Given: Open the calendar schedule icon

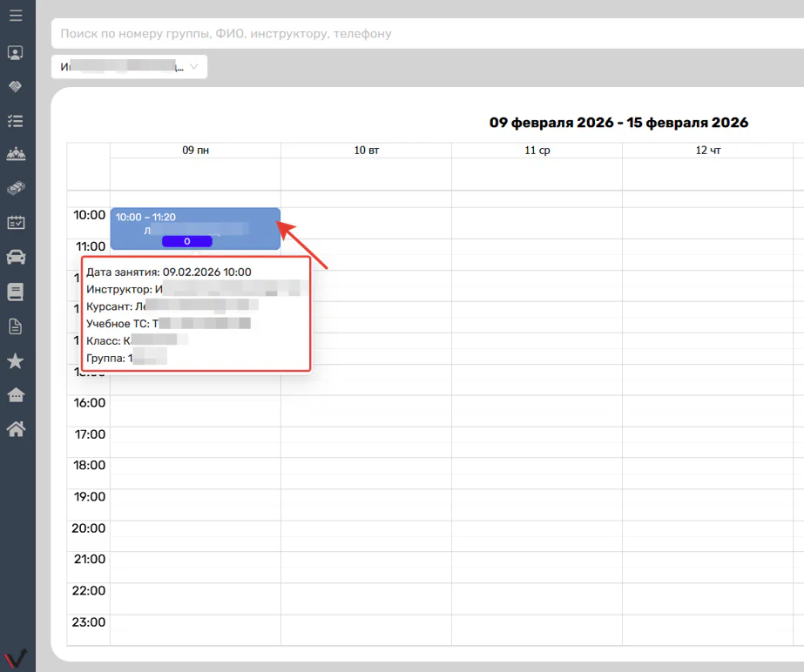Looking at the screenshot, I should click(x=16, y=223).
